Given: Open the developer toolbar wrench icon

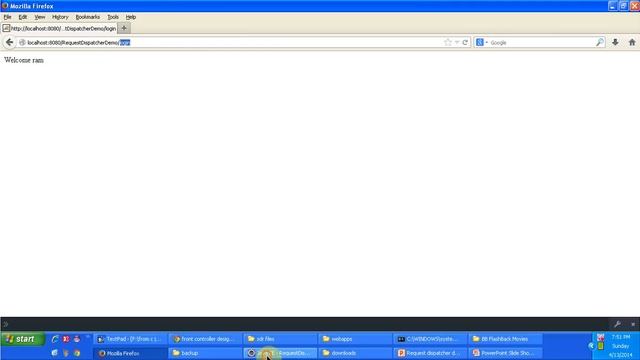Looking at the screenshot, I should tap(617, 324).
